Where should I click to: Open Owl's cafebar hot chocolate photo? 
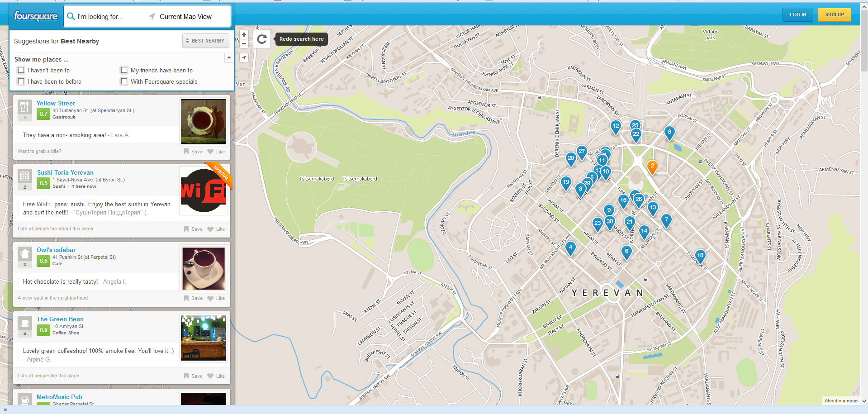tap(204, 269)
